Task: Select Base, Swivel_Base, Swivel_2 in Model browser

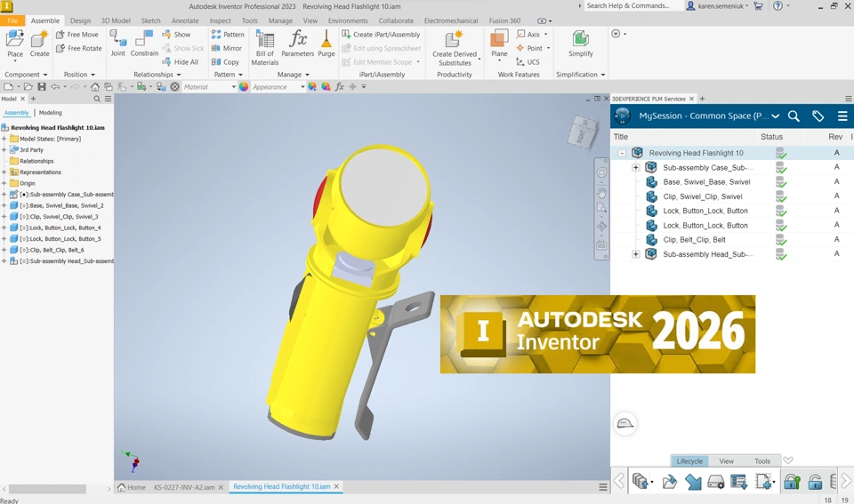Action: [x=61, y=205]
